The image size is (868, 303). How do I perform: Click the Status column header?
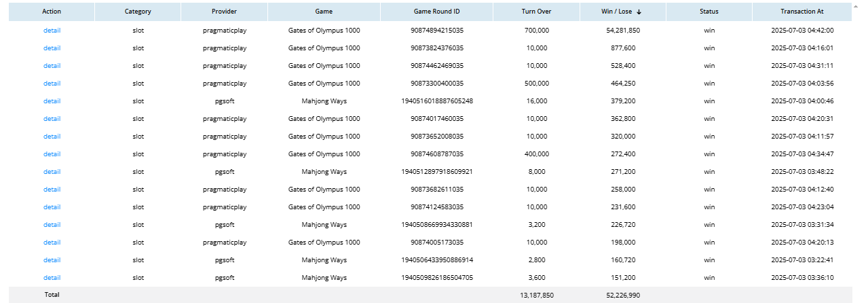pos(709,12)
